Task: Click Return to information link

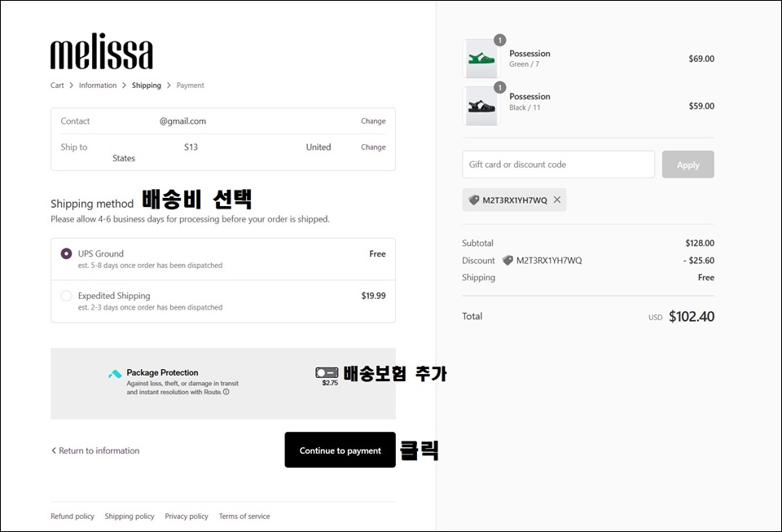Action: 99,451
